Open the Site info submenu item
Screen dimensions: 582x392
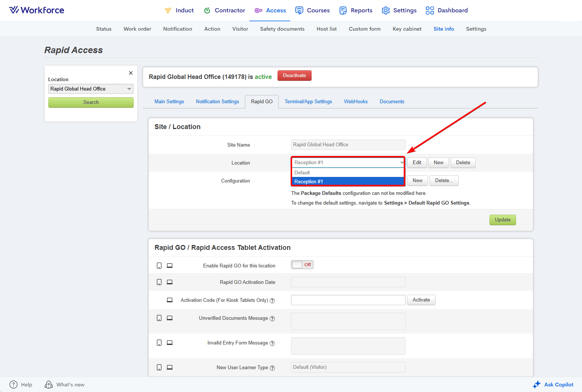coord(444,29)
